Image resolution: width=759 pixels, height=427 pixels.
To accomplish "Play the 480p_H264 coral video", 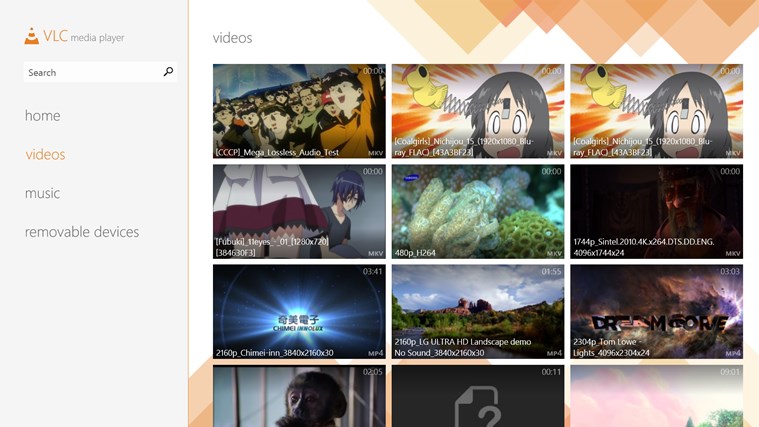I will point(478,211).
